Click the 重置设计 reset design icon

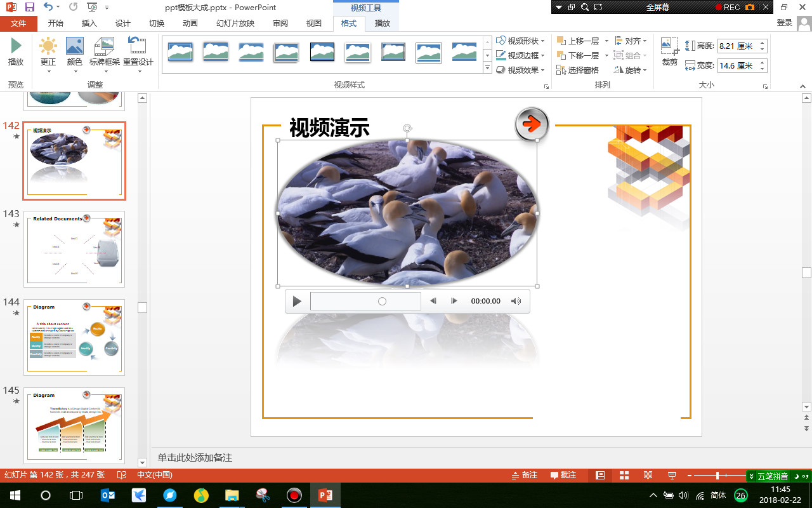[x=138, y=45]
